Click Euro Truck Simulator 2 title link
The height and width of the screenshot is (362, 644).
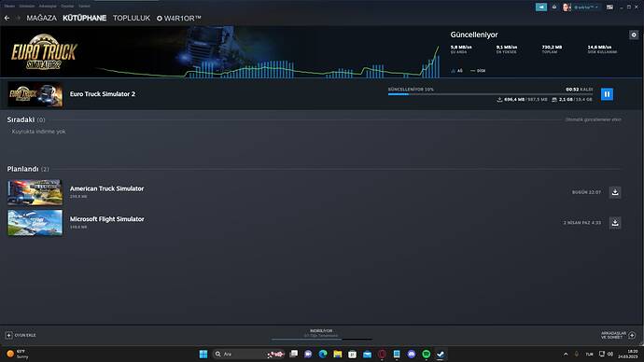click(x=103, y=94)
